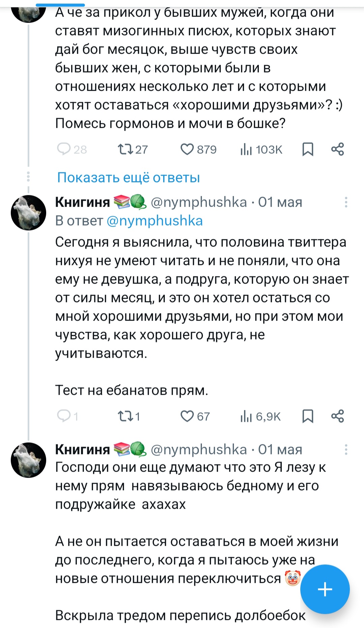Open Книгиня profile name on third tweet
The height and width of the screenshot is (628, 364).
83,449
